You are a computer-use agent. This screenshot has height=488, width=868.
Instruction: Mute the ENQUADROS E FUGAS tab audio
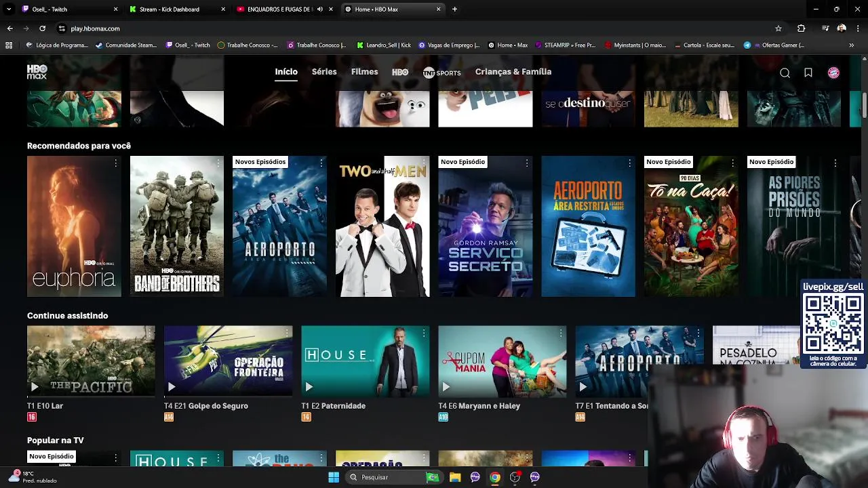pos(320,9)
